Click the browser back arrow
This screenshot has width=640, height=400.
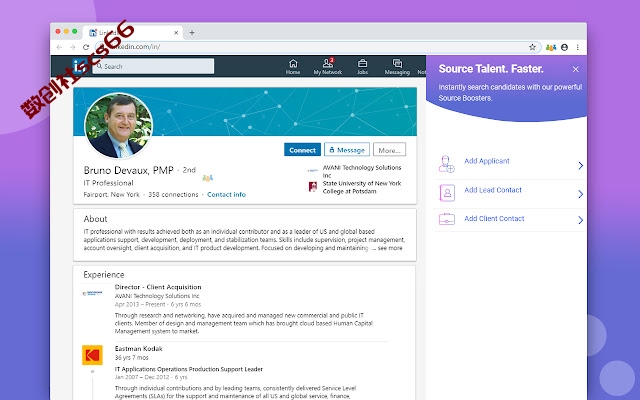click(x=59, y=47)
